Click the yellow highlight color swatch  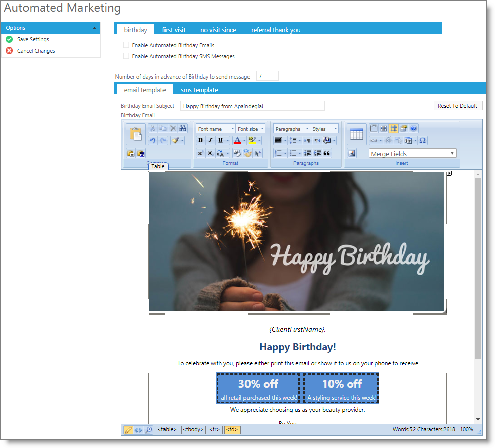pos(252,140)
